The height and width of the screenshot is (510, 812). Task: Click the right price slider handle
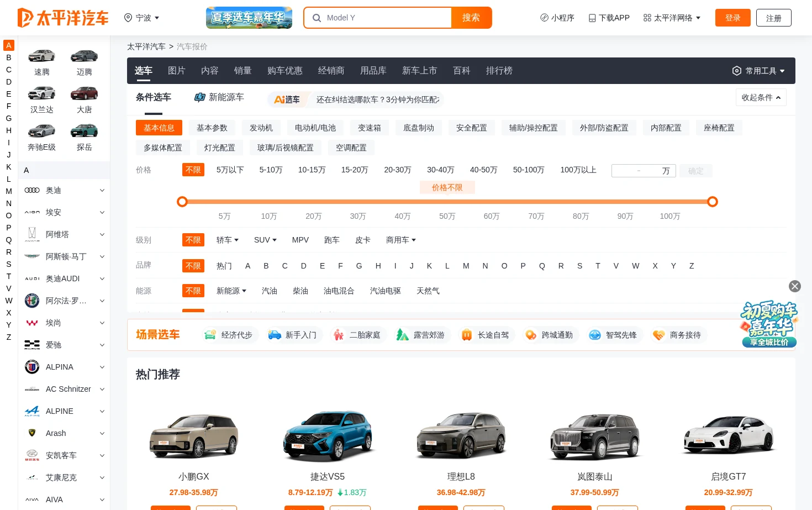point(713,202)
